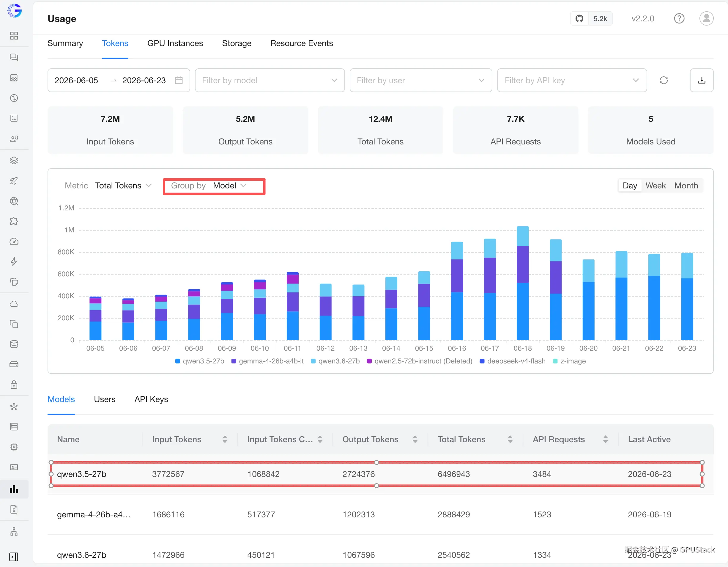Switch to the GPU Instances tab
728x567 pixels.
tap(175, 43)
